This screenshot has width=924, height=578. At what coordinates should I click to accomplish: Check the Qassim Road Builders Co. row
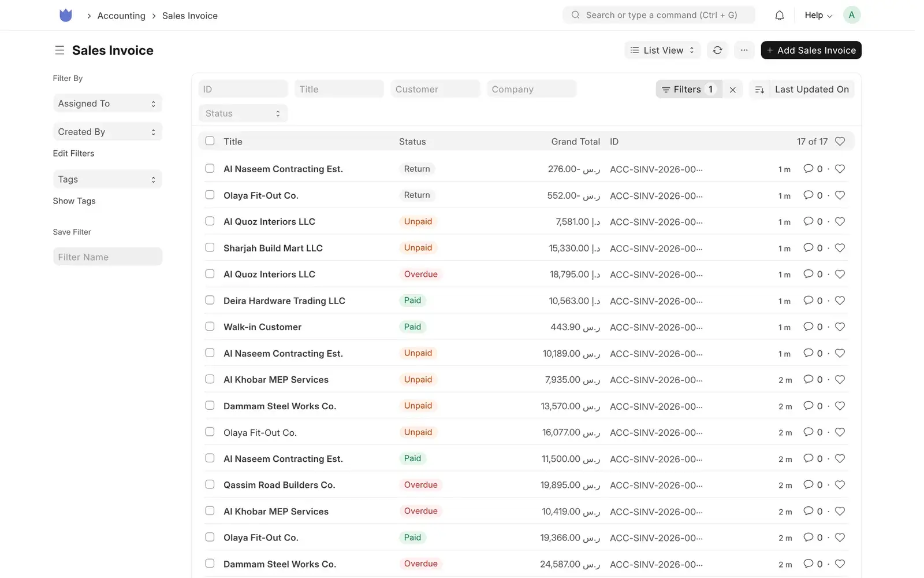pyautogui.click(x=210, y=484)
